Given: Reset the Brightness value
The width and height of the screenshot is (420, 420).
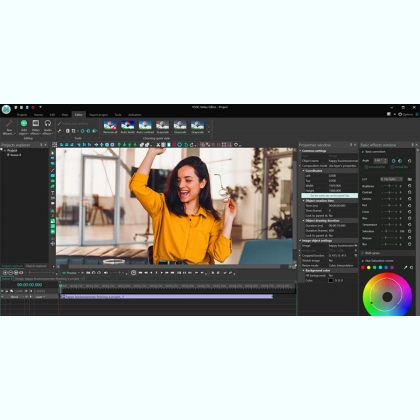Looking at the screenshot, I should point(410,186).
